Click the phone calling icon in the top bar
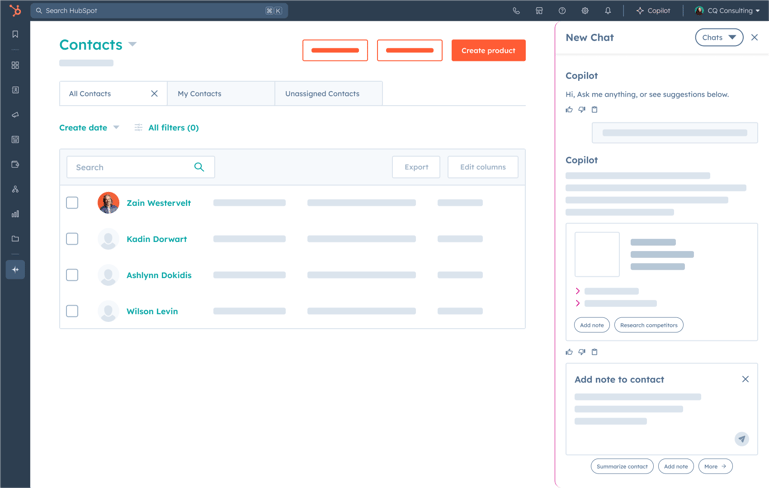The image size is (769, 488). point(516,10)
